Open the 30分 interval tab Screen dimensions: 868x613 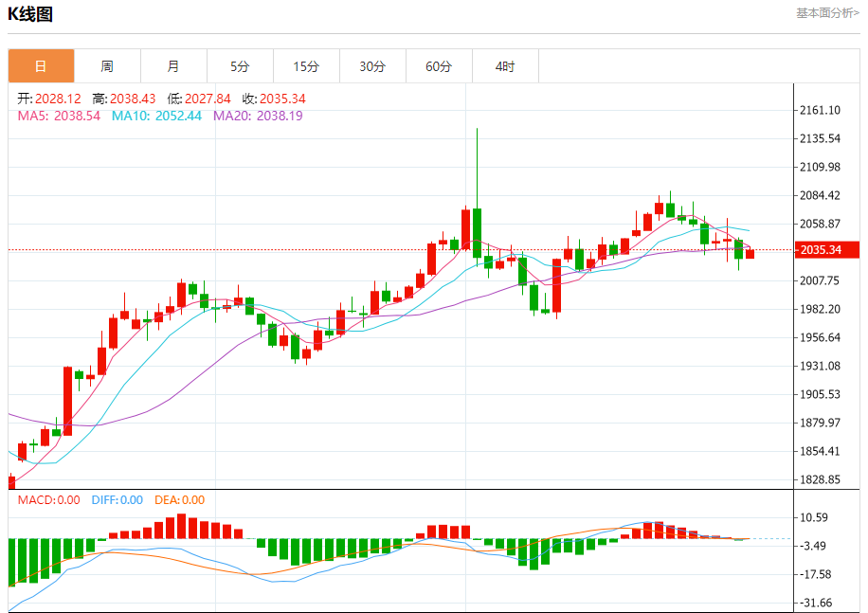372,66
